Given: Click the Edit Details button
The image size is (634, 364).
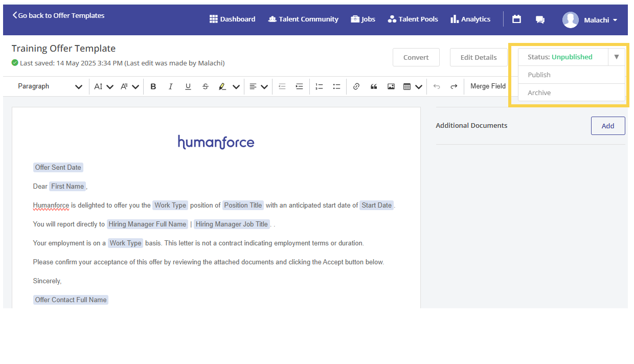Looking at the screenshot, I should pos(478,57).
